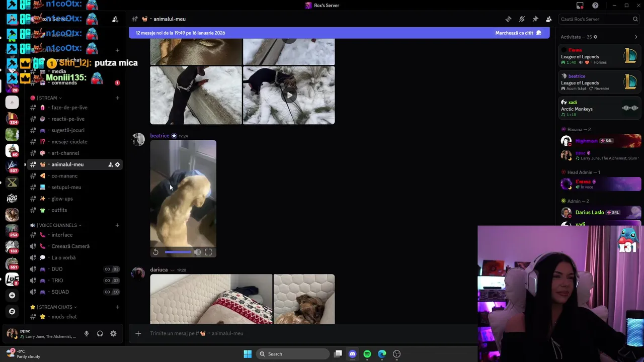The image size is (644, 362).
Task: Click taskbar Search box
Action: coord(292,354)
